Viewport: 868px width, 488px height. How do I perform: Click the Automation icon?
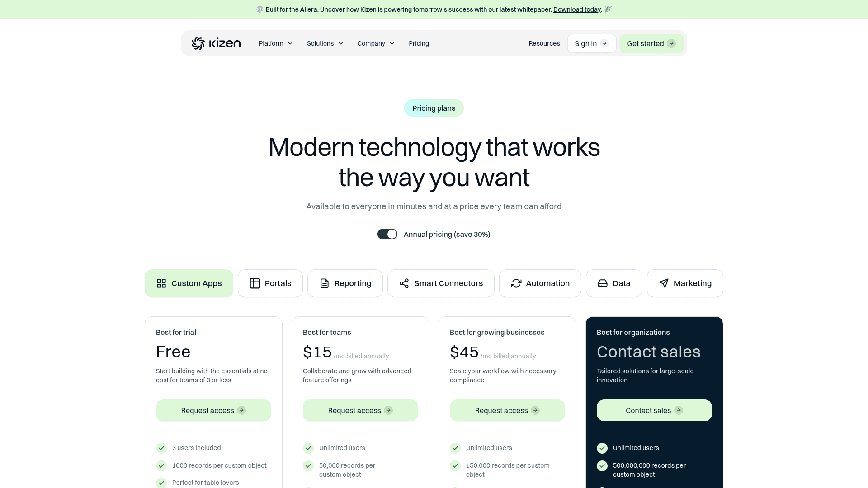516,283
